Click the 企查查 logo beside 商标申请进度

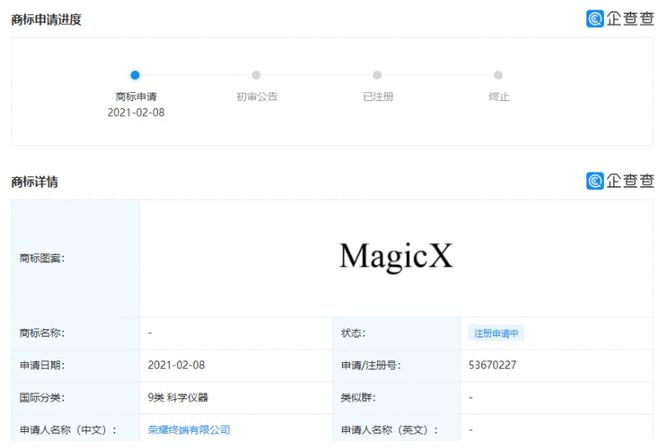coord(620,18)
